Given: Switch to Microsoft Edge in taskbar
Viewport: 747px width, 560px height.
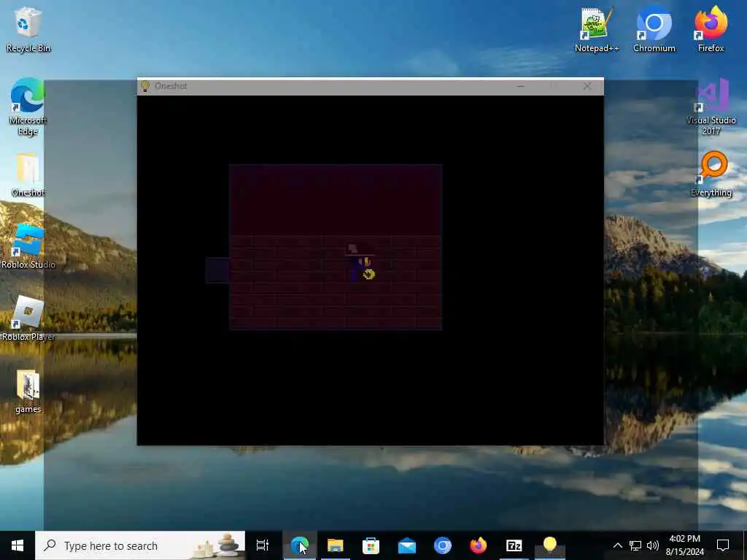Looking at the screenshot, I should pyautogui.click(x=300, y=545).
